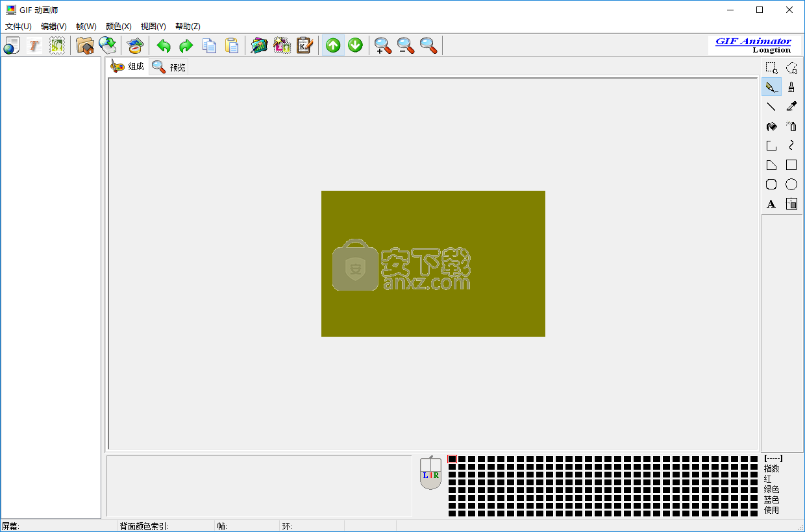Click the globe-and-page icon in the toolbar
Image resolution: width=805 pixels, height=532 pixels.
(x=12, y=45)
